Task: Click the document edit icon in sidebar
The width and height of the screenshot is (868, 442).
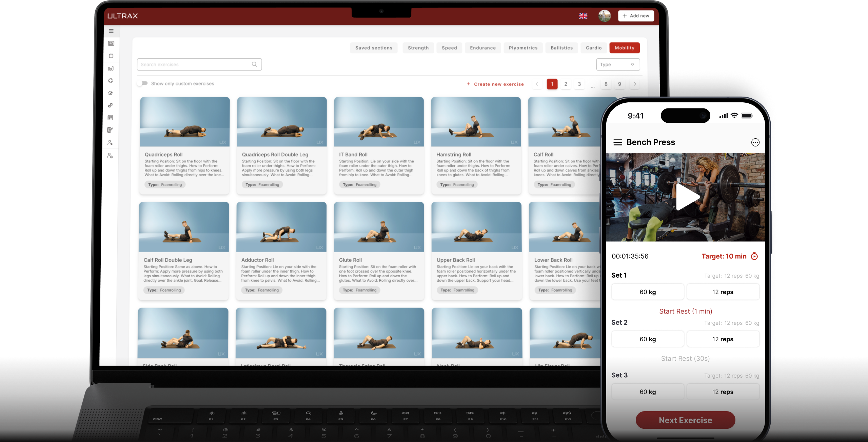Action: click(111, 130)
